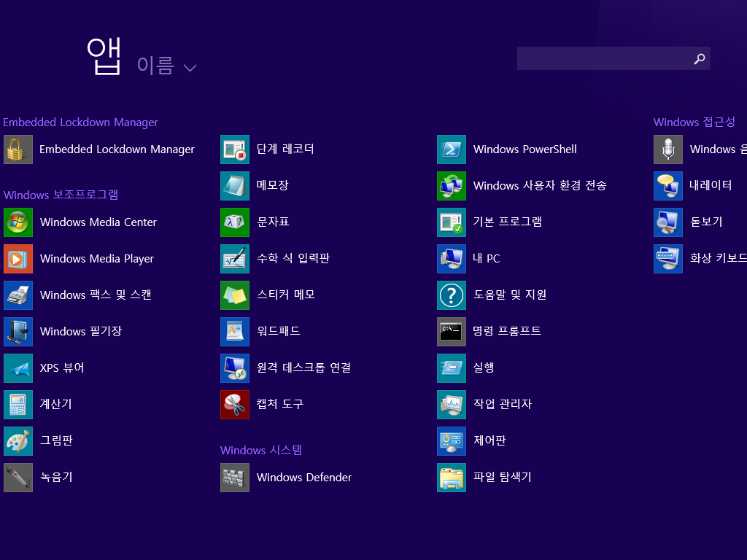Click the 이름 sort label
Image resolution: width=747 pixels, height=560 pixels.
(155, 65)
